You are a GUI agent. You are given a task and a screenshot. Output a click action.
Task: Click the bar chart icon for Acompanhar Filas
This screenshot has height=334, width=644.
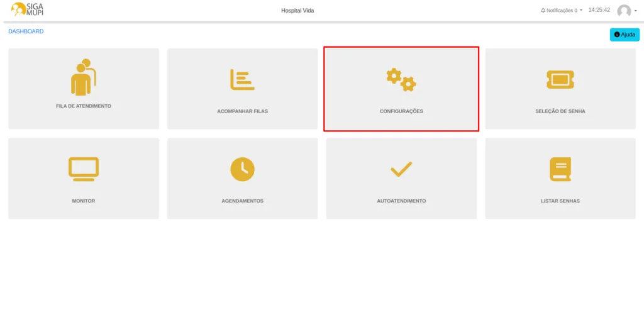(242, 79)
